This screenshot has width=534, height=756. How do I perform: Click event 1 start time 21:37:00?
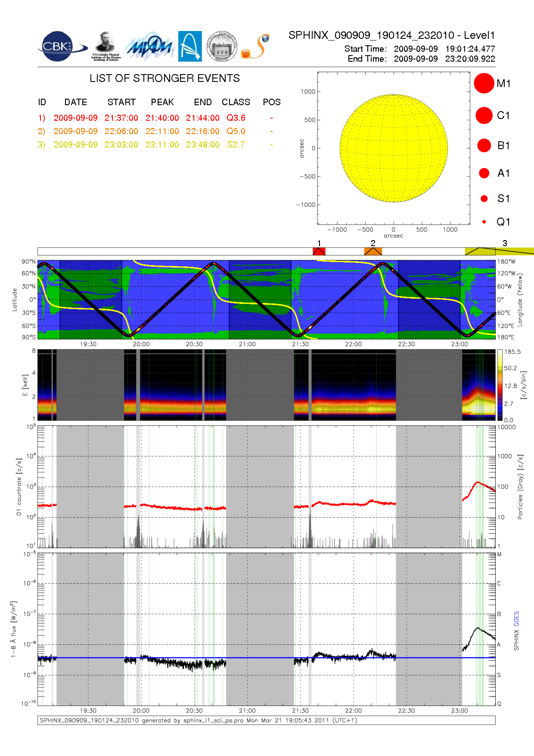[121, 118]
